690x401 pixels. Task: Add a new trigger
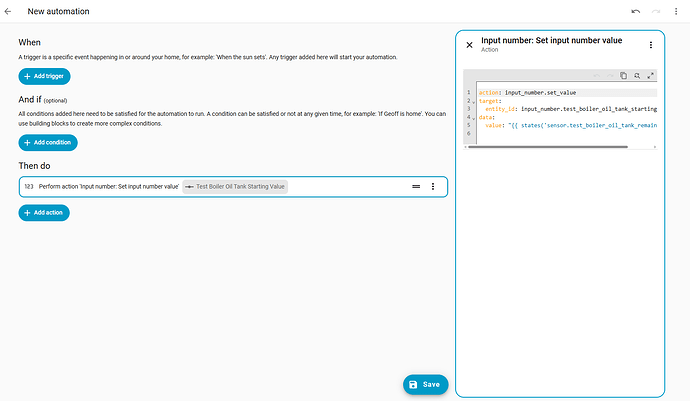click(44, 76)
